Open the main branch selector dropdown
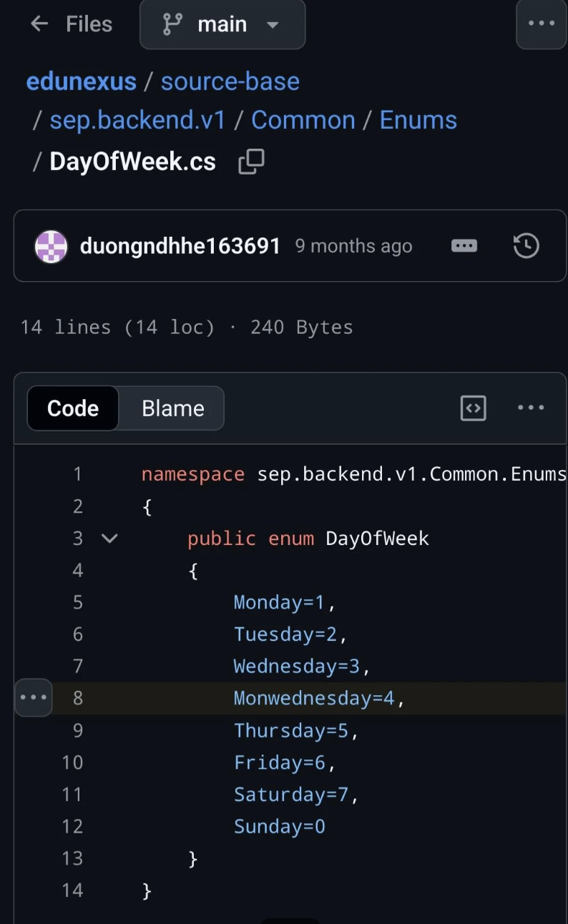This screenshot has width=568, height=924. pos(222,24)
